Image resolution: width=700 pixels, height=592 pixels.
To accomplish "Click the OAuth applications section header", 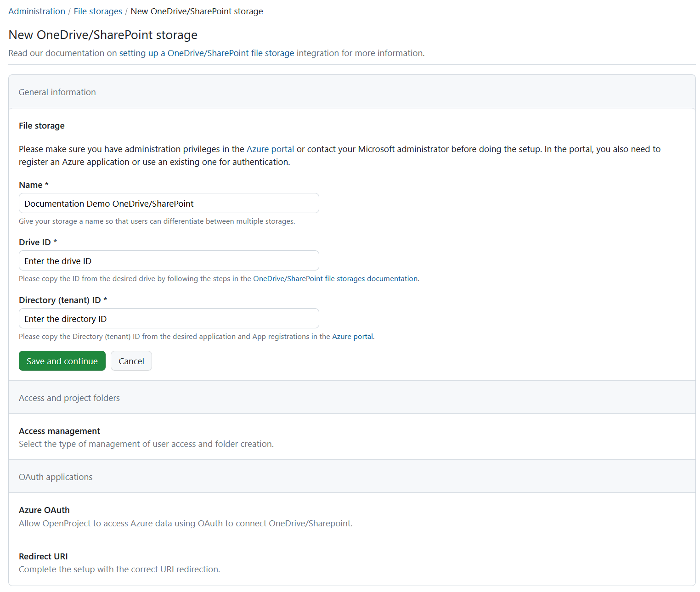I will pyautogui.click(x=56, y=477).
